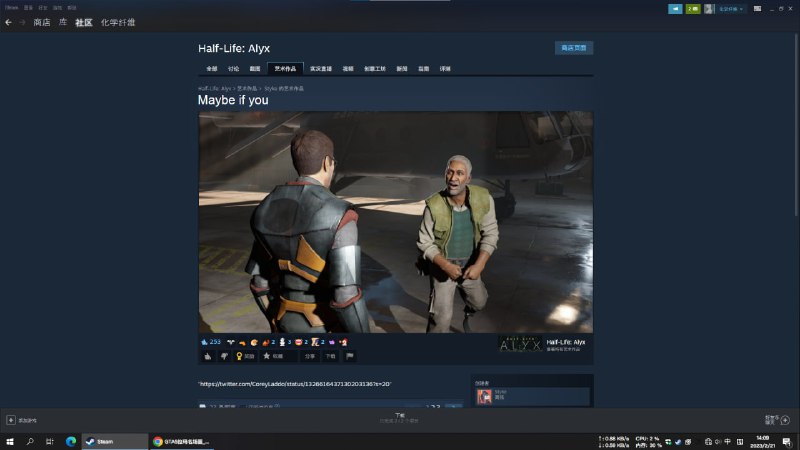Screen dimensions: 800x450
Task: Switch to the 创意工坊 workshop tab
Action: 375,69
